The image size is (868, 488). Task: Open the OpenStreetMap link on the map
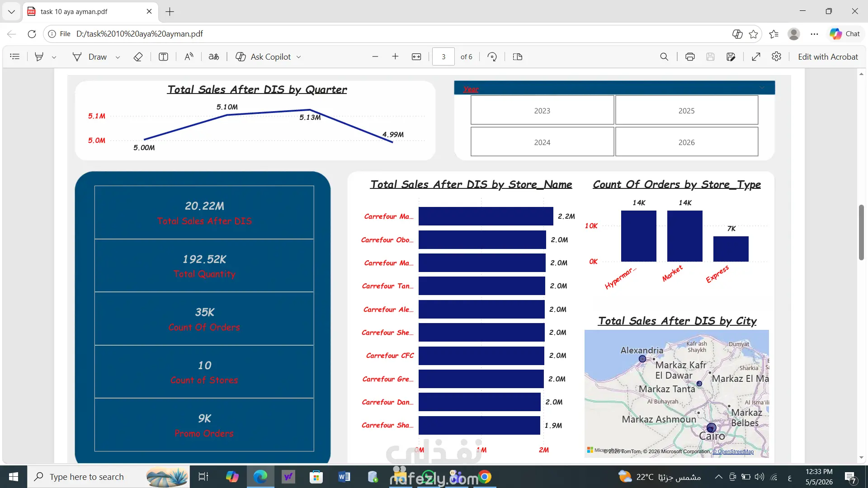(733, 451)
